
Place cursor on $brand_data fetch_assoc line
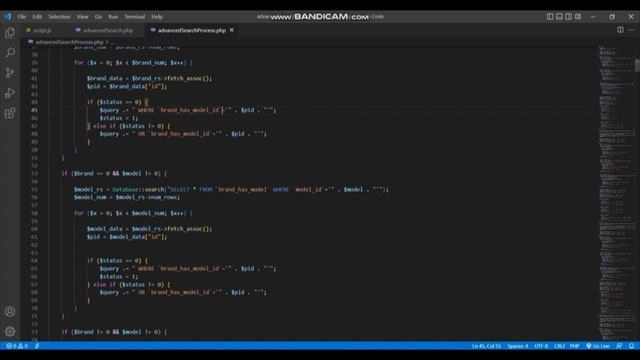coord(149,78)
